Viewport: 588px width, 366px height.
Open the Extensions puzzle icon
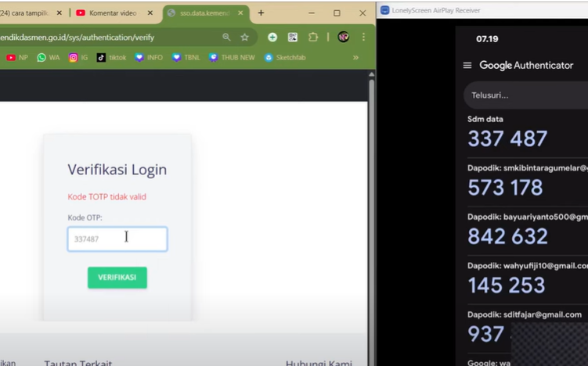click(312, 37)
